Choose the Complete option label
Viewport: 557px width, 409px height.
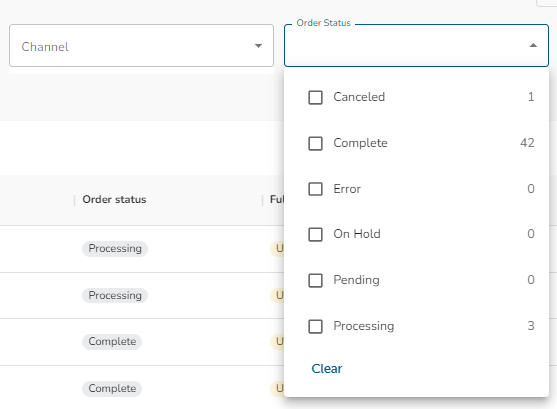tap(360, 143)
